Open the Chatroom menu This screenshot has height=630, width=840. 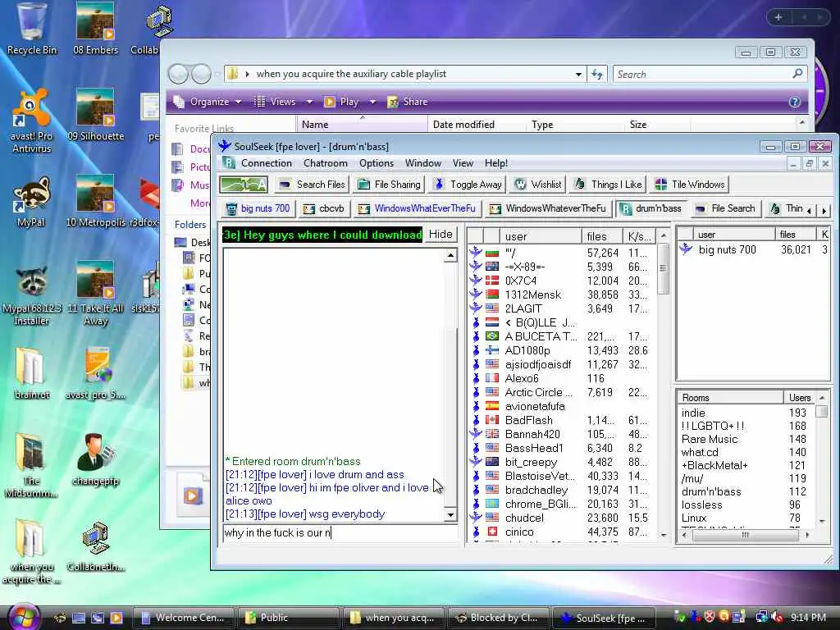[325, 163]
